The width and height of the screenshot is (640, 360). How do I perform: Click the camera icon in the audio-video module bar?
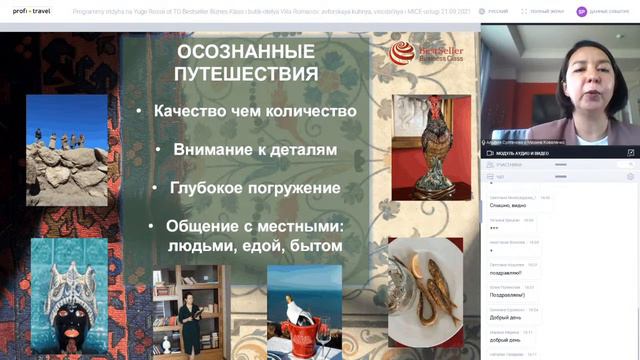[490, 153]
